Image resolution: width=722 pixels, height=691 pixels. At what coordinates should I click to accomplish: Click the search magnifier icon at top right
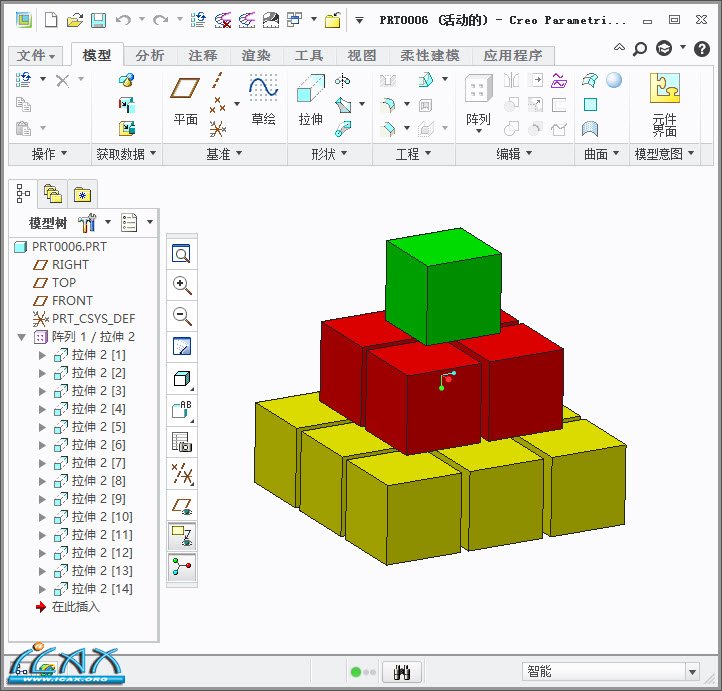[x=640, y=48]
